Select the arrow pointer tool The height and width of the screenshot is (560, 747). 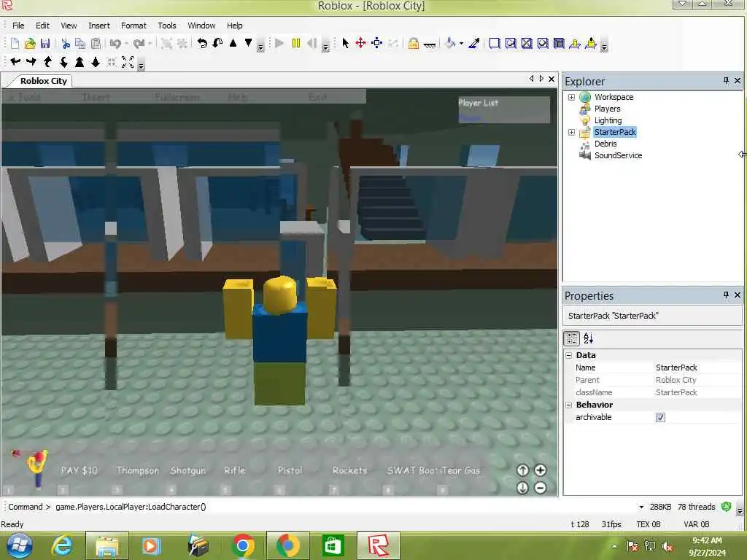pos(345,43)
